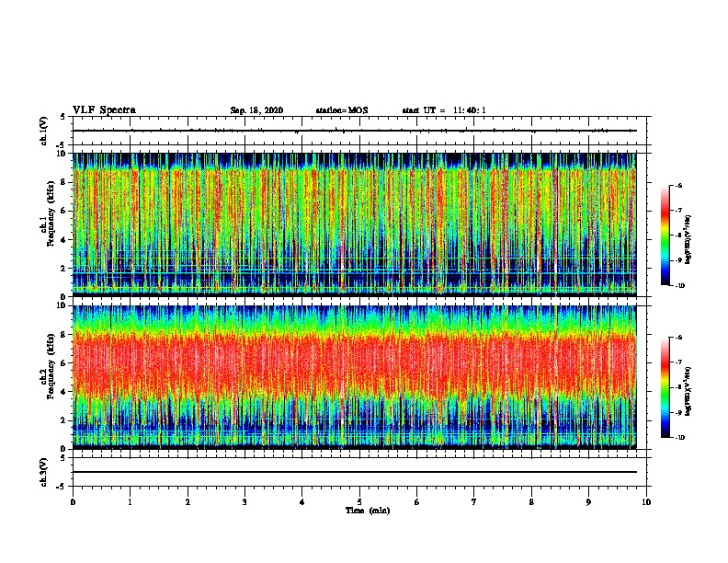The width and height of the screenshot is (728, 563).
Task: Click the "-10" label on ch.2 colorbar
Action: [x=679, y=438]
